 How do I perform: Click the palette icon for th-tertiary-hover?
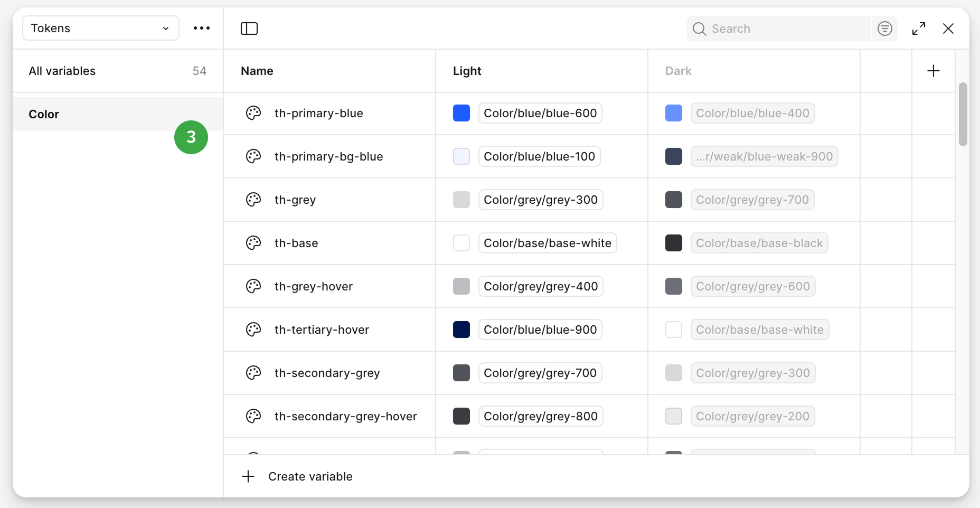(253, 330)
